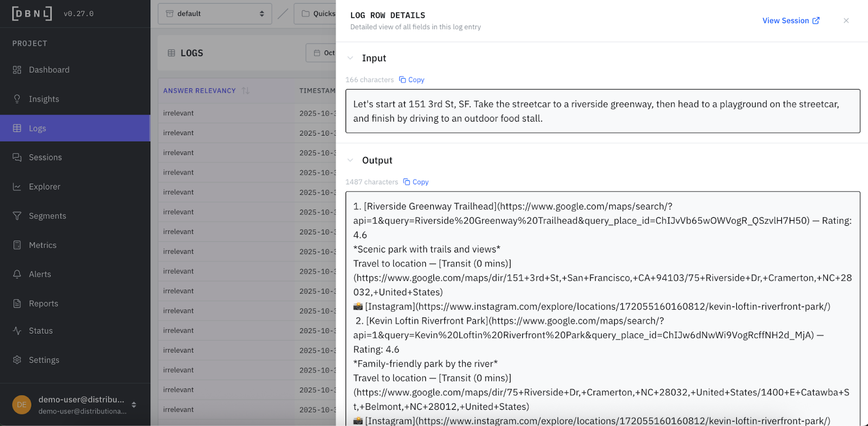The width and height of the screenshot is (868, 426).
Task: Open the Oct date range picker
Action: [322, 53]
